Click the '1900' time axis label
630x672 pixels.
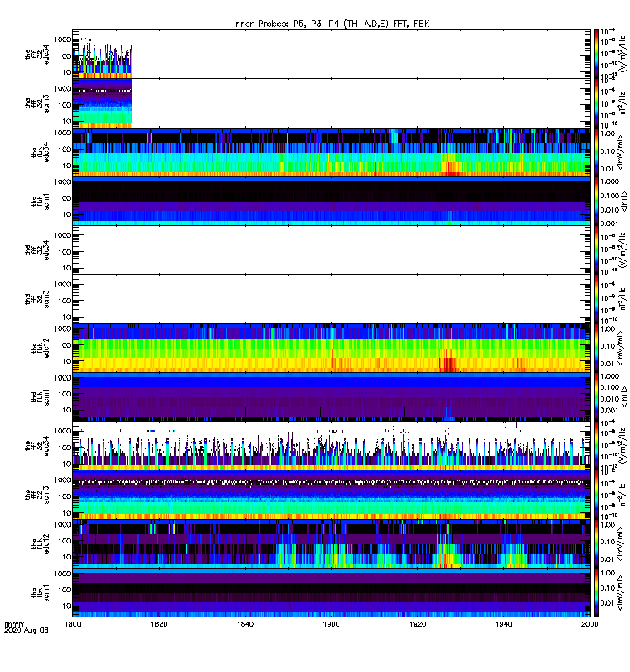(x=331, y=624)
